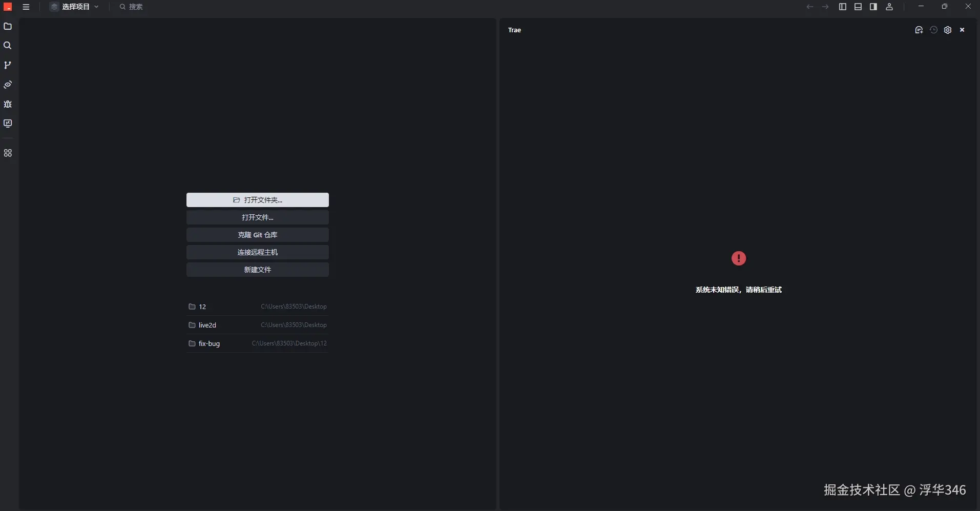Toggle the right AI sidebar layout
This screenshot has height=511, width=980.
(873, 7)
